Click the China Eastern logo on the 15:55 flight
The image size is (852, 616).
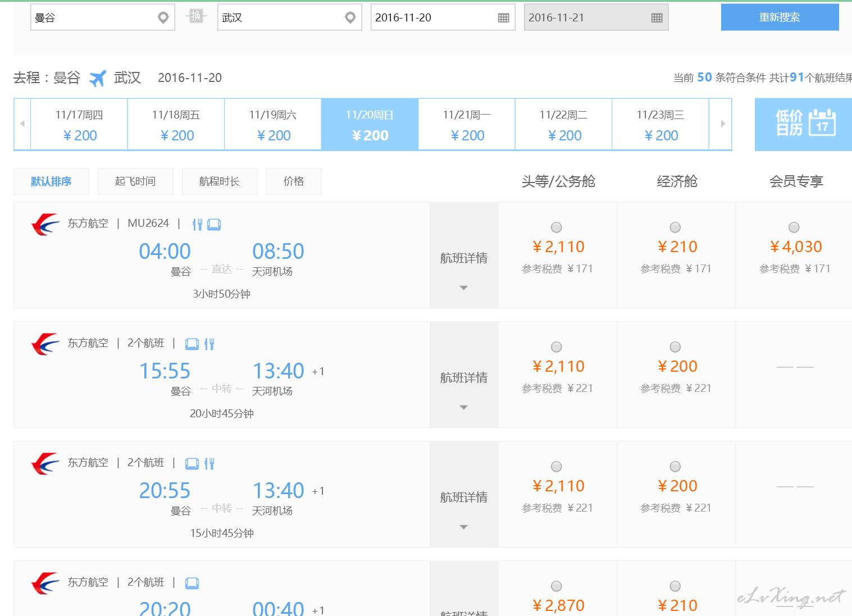tap(45, 344)
